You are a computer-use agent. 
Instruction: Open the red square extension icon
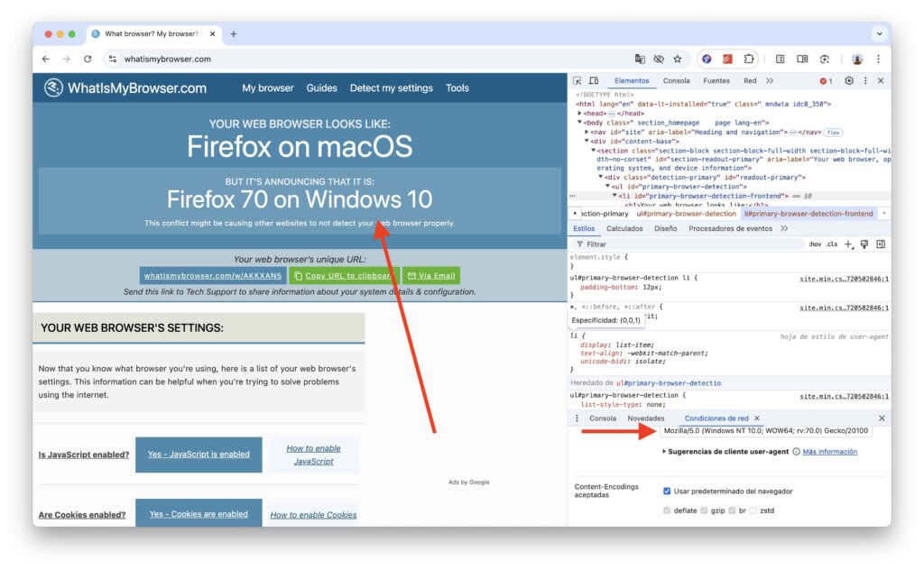(727, 59)
